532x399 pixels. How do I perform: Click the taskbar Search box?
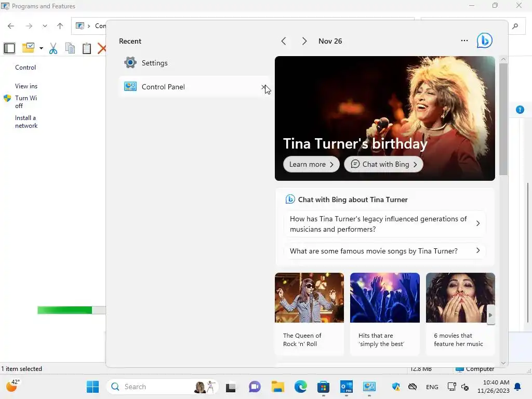click(x=163, y=387)
